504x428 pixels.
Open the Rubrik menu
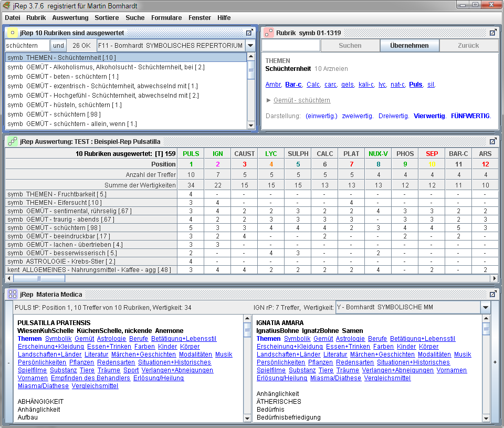[x=36, y=18]
